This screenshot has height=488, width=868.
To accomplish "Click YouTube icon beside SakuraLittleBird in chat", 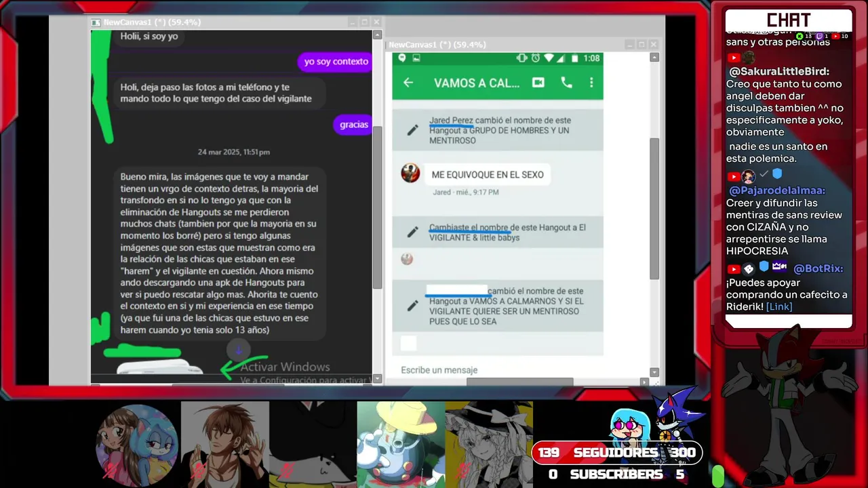I will click(733, 58).
